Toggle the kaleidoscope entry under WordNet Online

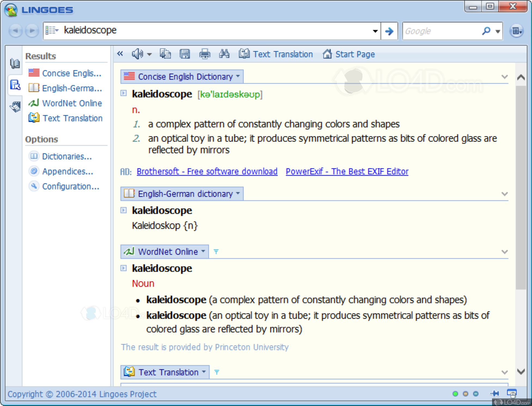(124, 268)
